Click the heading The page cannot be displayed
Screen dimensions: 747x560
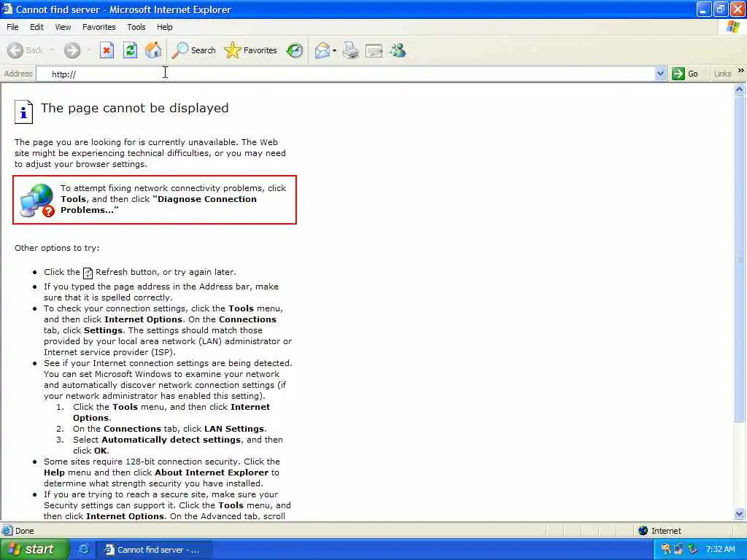point(134,108)
